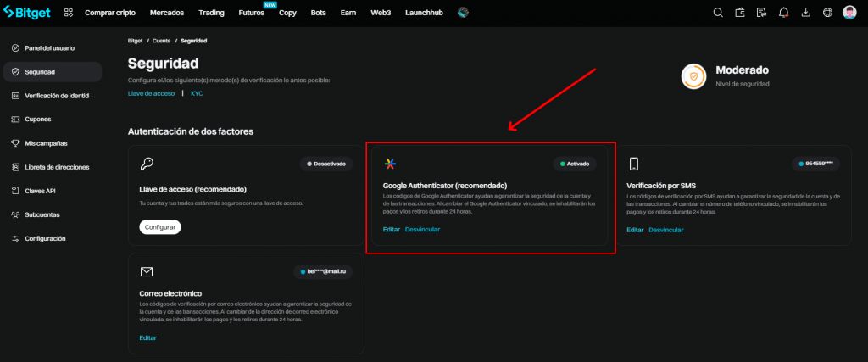Click Bitget breadcrumb link
This screenshot has width=868, height=362.
(135, 41)
